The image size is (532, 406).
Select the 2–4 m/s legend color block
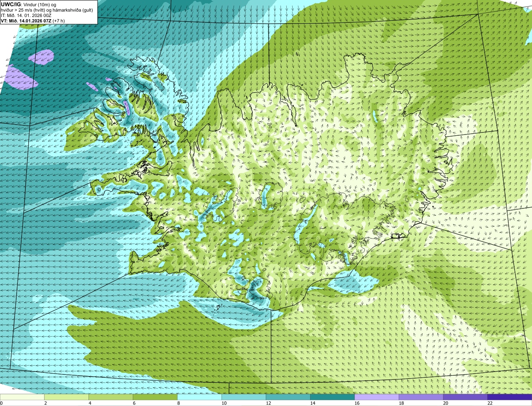pyautogui.click(x=66, y=397)
